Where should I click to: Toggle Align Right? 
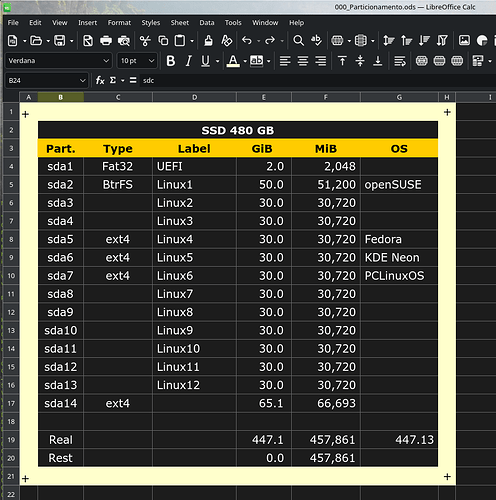[x=321, y=61]
